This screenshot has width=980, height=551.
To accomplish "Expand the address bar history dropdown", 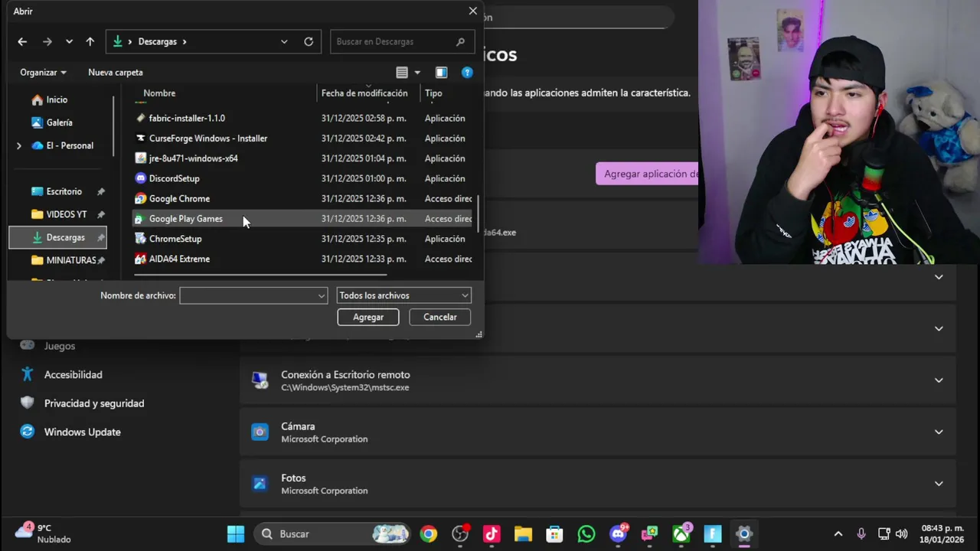I will [284, 41].
